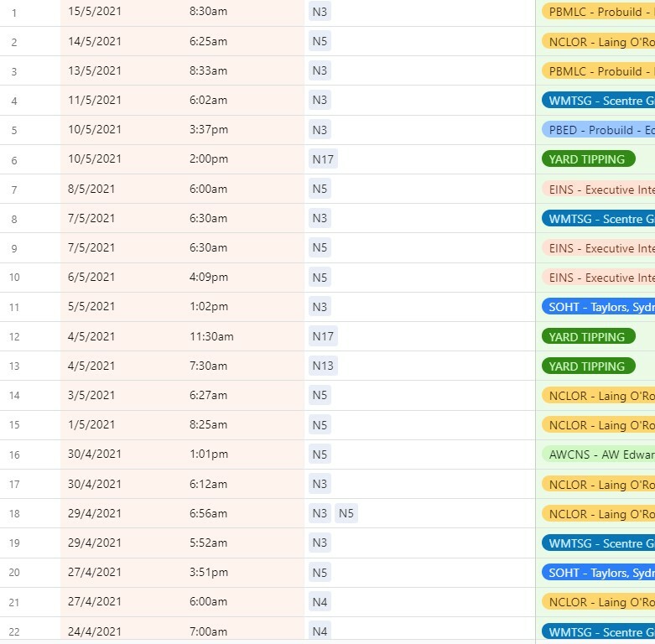The image size is (655, 644).
Task: Open NCLOR tag in row 14
Action: 598,396
